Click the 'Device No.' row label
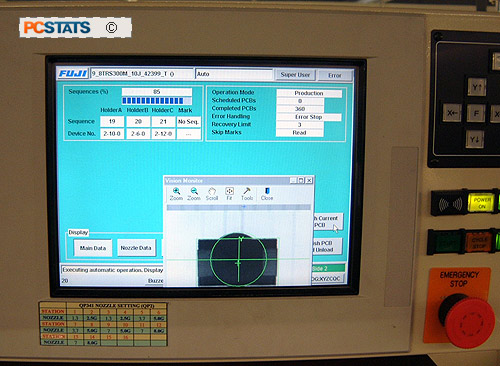The height and width of the screenshot is (366, 500). coord(82,133)
